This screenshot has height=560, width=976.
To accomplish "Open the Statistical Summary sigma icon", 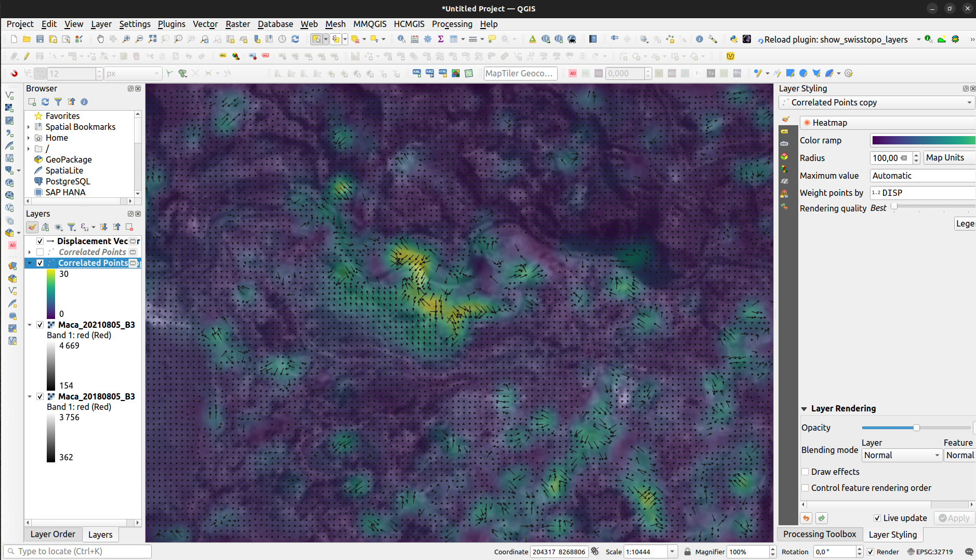I will (441, 39).
